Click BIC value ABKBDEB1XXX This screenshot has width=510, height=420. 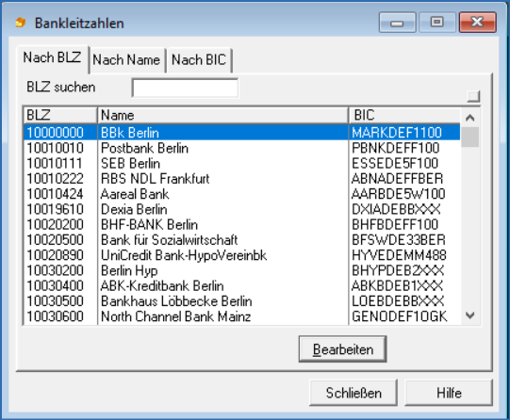pyautogui.click(x=398, y=286)
